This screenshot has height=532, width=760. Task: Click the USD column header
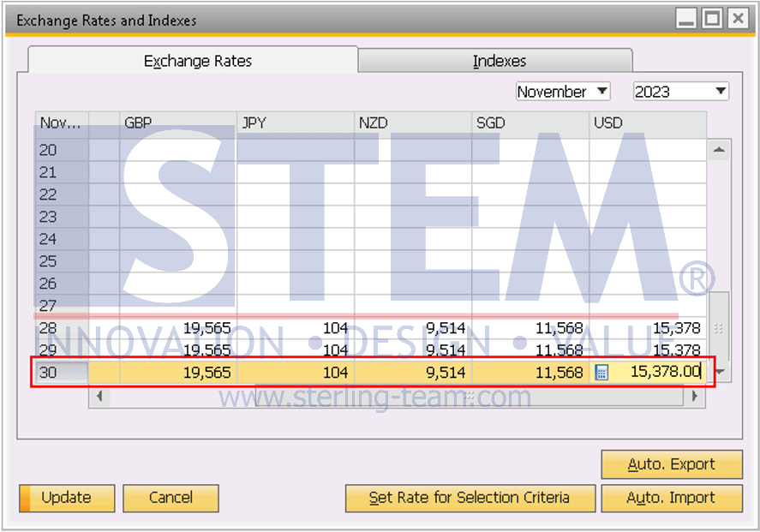coord(648,123)
